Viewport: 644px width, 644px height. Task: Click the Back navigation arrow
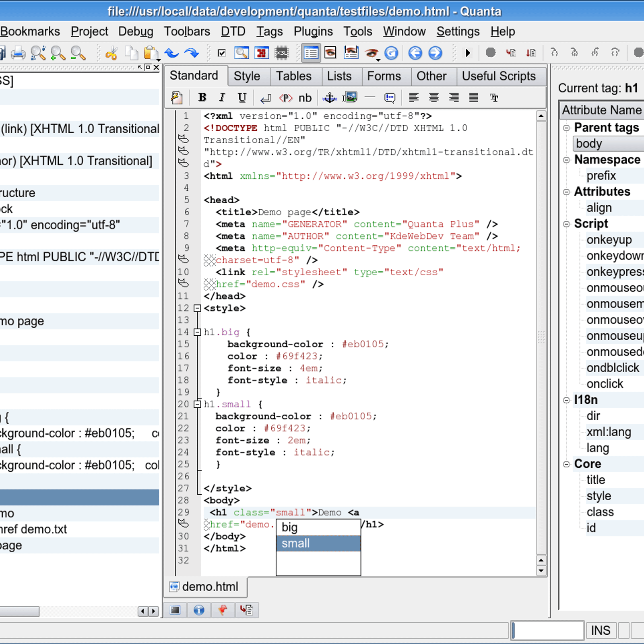pyautogui.click(x=415, y=53)
